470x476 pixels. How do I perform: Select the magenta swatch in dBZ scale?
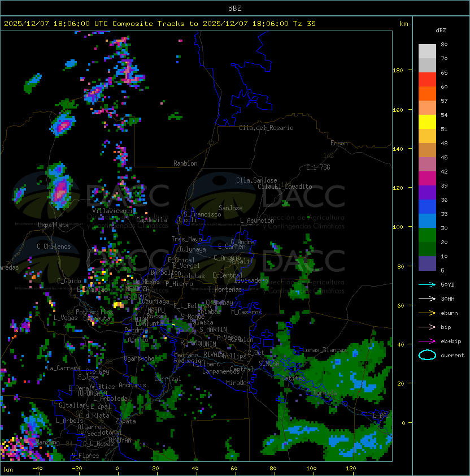click(x=427, y=179)
